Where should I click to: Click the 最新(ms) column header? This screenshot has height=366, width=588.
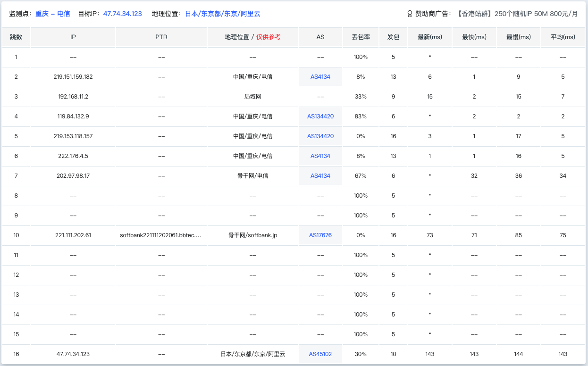coord(430,37)
